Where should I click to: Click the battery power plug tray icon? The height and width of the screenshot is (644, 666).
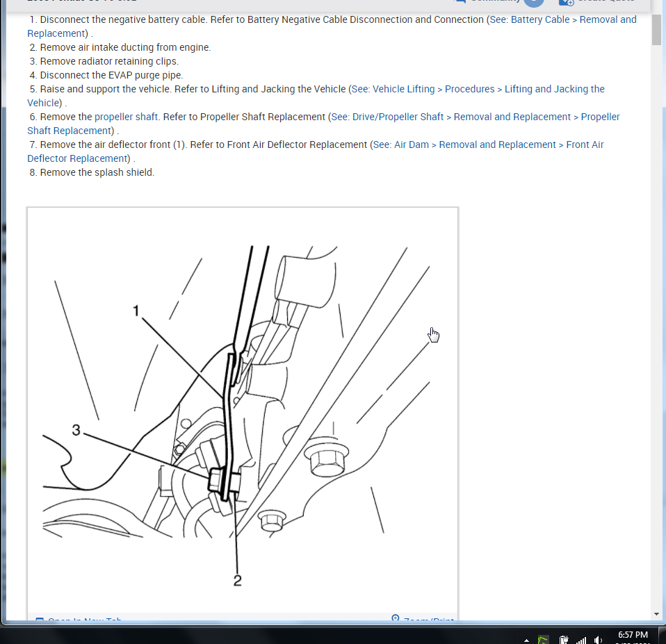pos(564,640)
